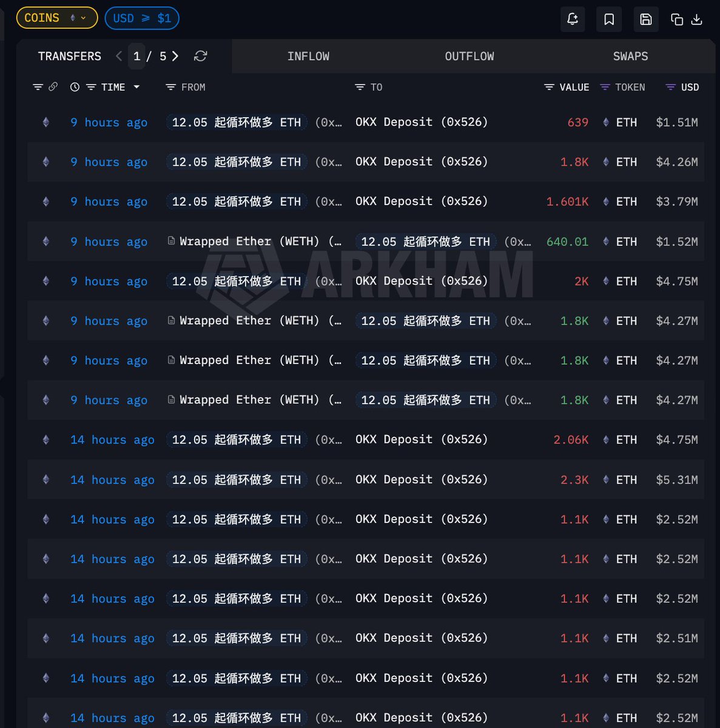Open recipient label on the $1.52M row
The height and width of the screenshot is (728, 720).
coord(426,241)
